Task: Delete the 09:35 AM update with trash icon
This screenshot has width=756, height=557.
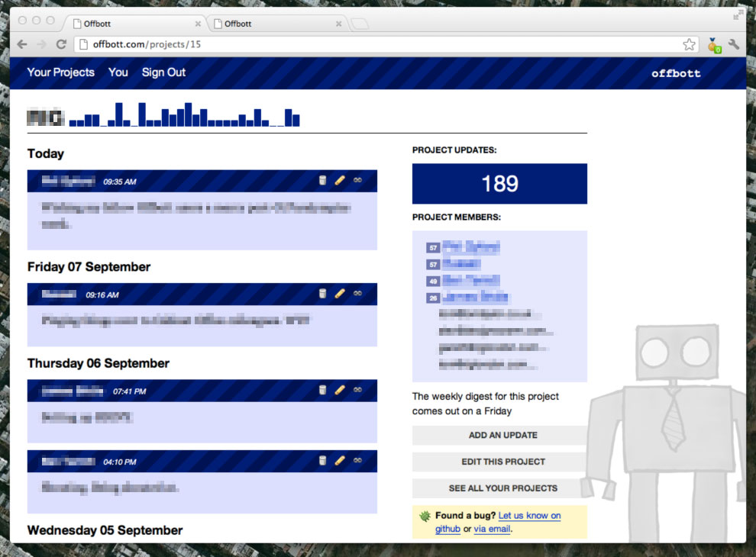Action: (x=322, y=181)
